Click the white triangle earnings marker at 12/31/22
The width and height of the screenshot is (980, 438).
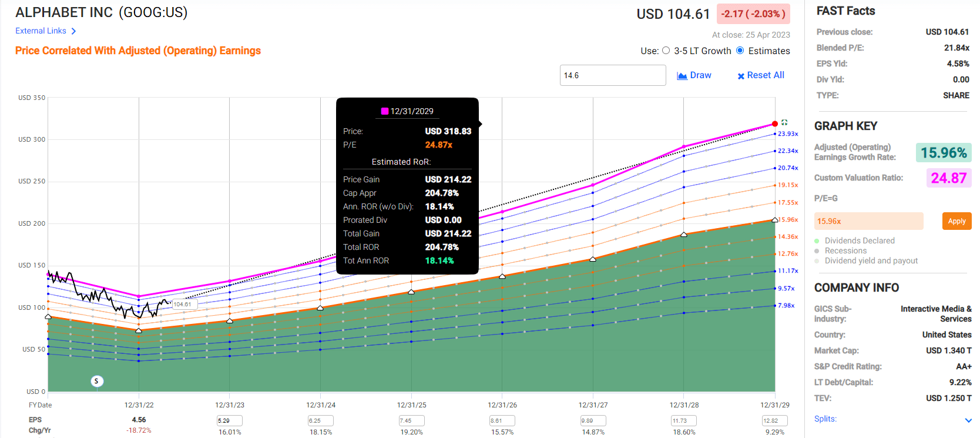(139, 330)
